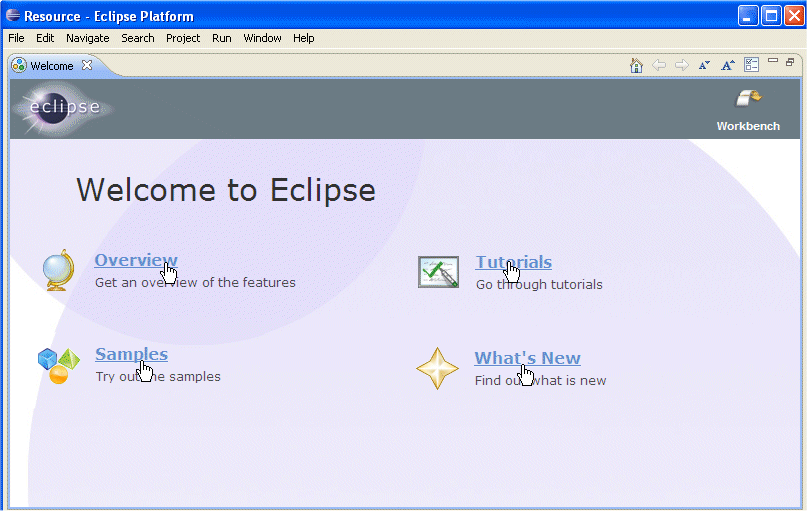
Task: Close the Welcome tab
Action: [x=87, y=65]
